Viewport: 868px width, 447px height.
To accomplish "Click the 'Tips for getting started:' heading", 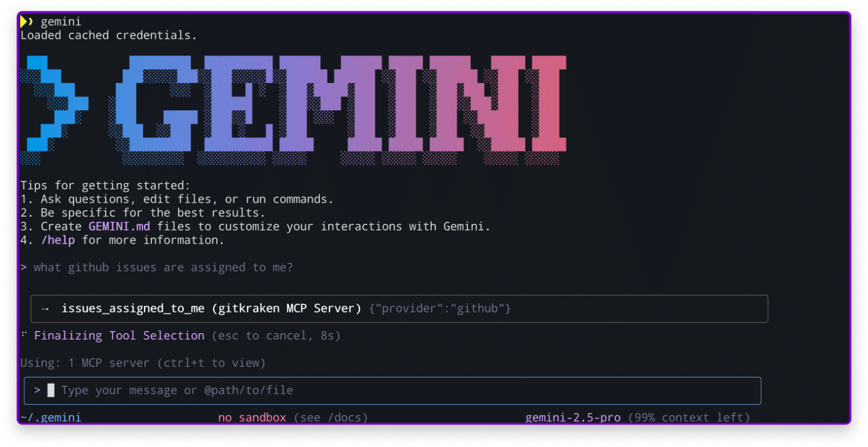I will [105, 185].
